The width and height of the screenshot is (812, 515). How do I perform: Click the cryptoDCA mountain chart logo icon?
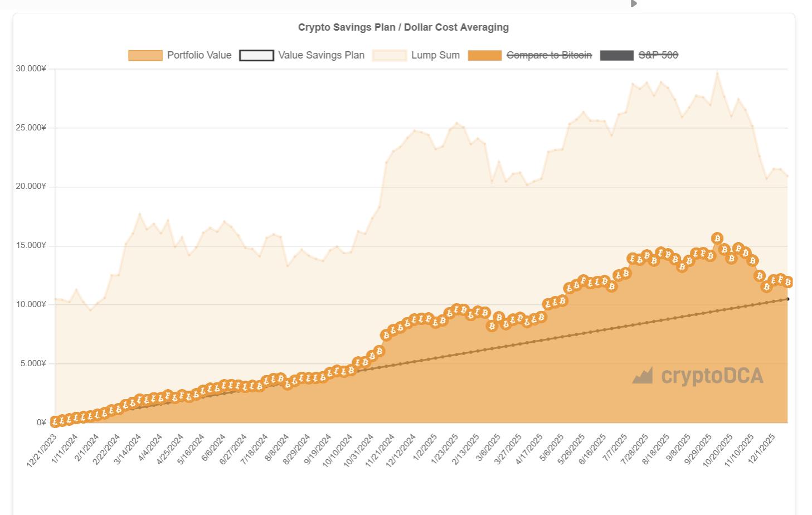[643, 376]
